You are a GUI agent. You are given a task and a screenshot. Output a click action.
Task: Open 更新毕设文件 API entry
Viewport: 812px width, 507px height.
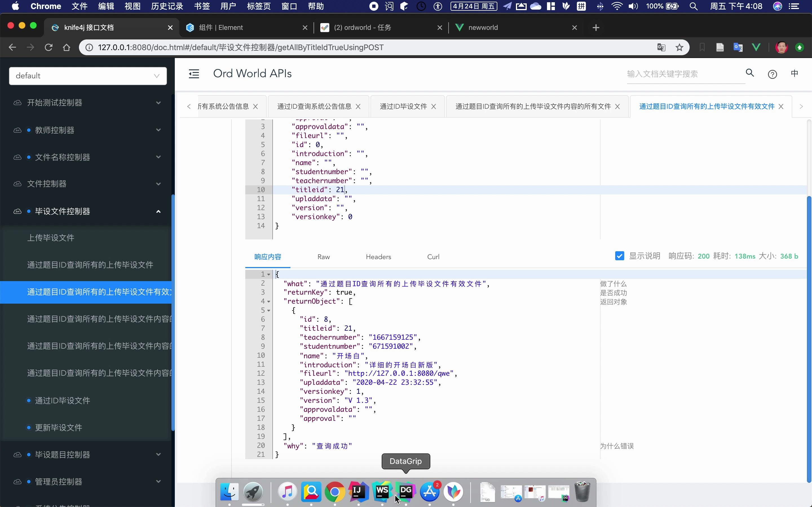pos(59,428)
